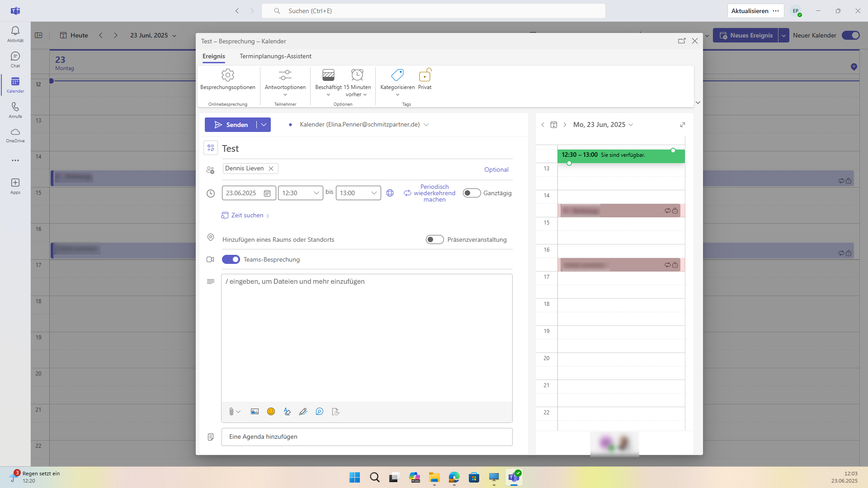Screen dimensions: 868x488
Task: Open time zone globe icon
Action: click(x=390, y=193)
